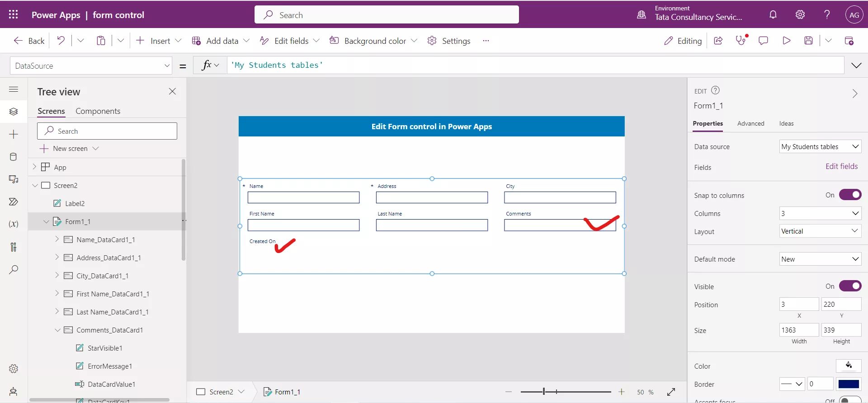Click the Share icon in toolbar
The height and width of the screenshot is (403, 868).
point(718,41)
